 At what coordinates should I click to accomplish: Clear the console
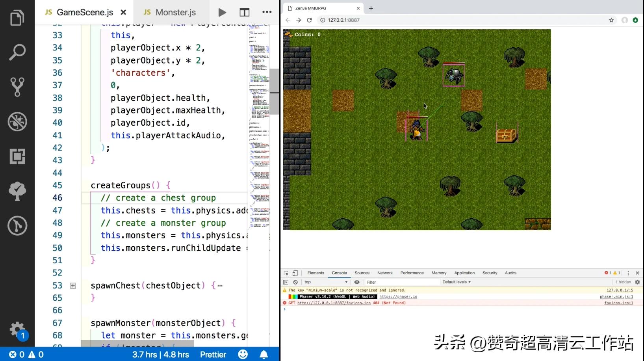pyautogui.click(x=295, y=282)
